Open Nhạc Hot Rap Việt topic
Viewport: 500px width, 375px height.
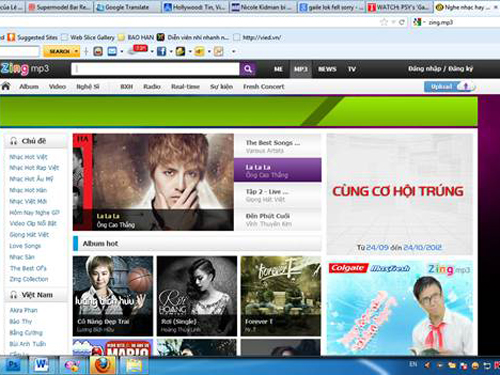coord(34,168)
